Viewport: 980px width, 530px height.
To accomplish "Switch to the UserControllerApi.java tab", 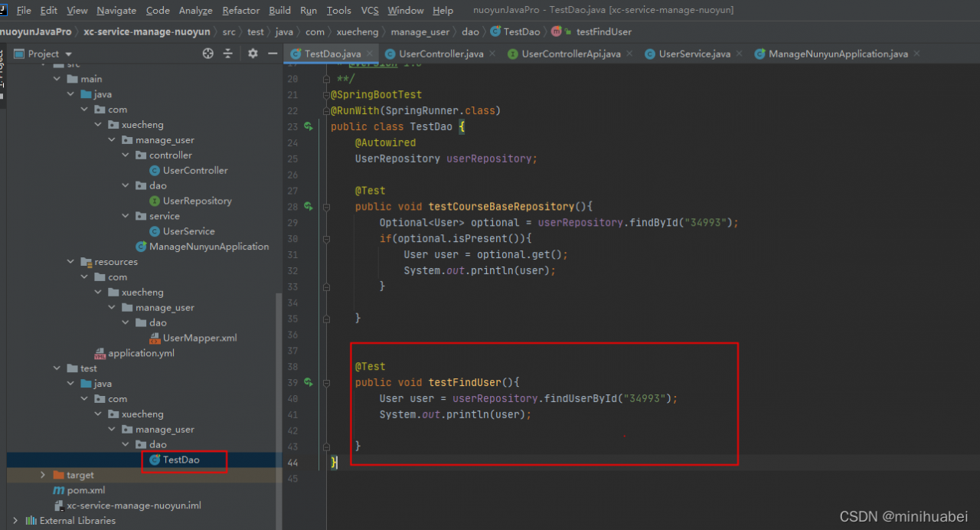I will 570,54.
